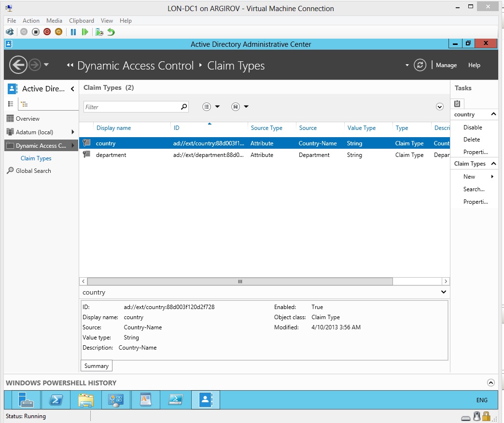This screenshot has height=423, width=504.
Task: Open the Clipboard menu
Action: click(81, 21)
